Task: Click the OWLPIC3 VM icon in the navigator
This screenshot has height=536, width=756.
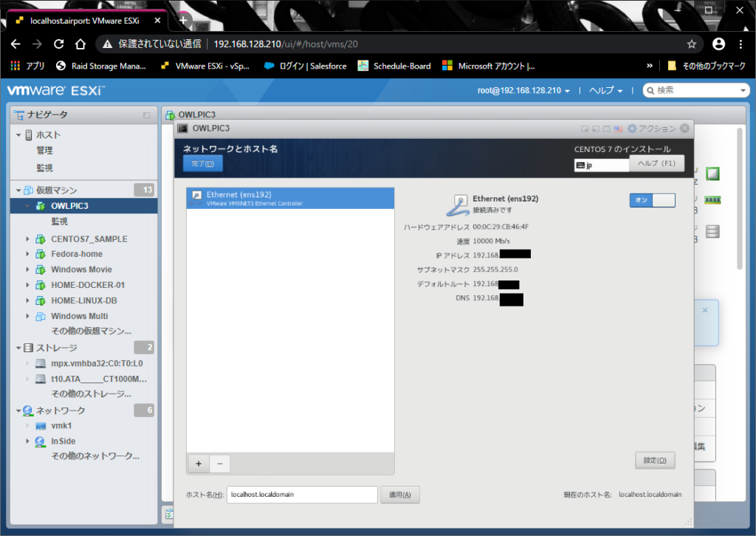Action: [41, 206]
